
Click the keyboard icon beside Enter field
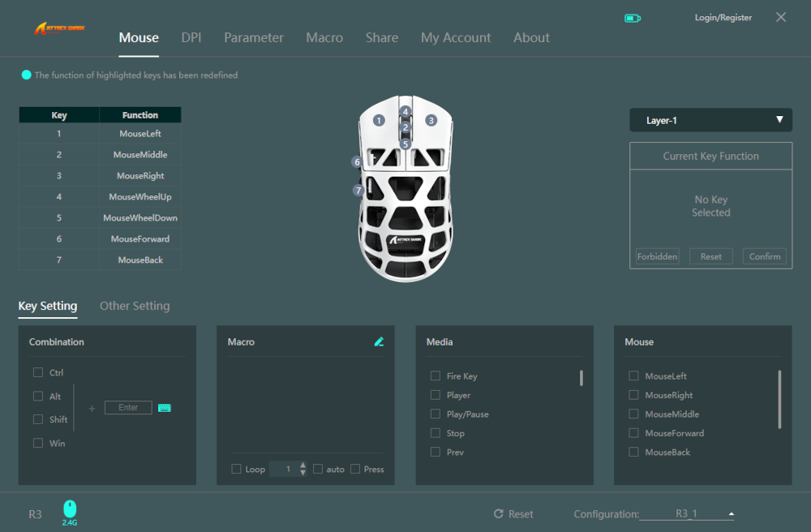coord(165,408)
